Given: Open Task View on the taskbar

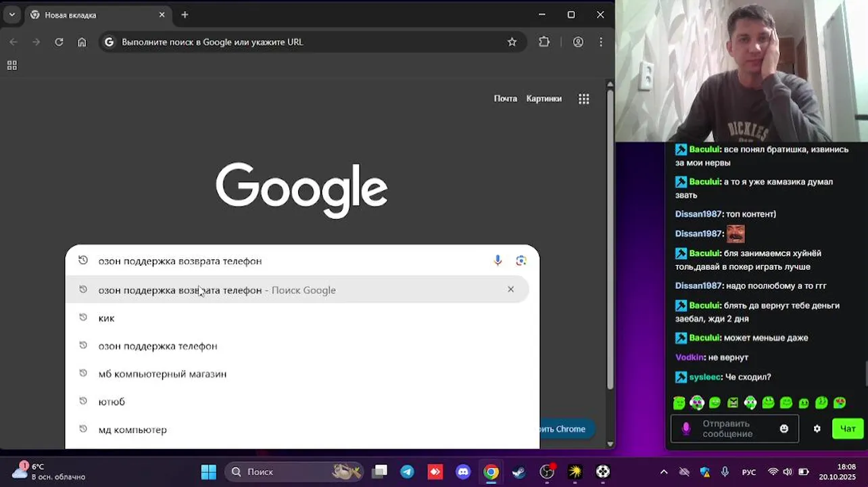Looking at the screenshot, I should coord(380,471).
